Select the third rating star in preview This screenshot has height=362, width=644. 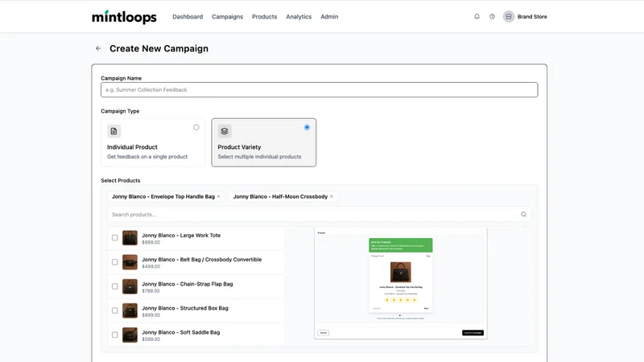[x=400, y=300]
